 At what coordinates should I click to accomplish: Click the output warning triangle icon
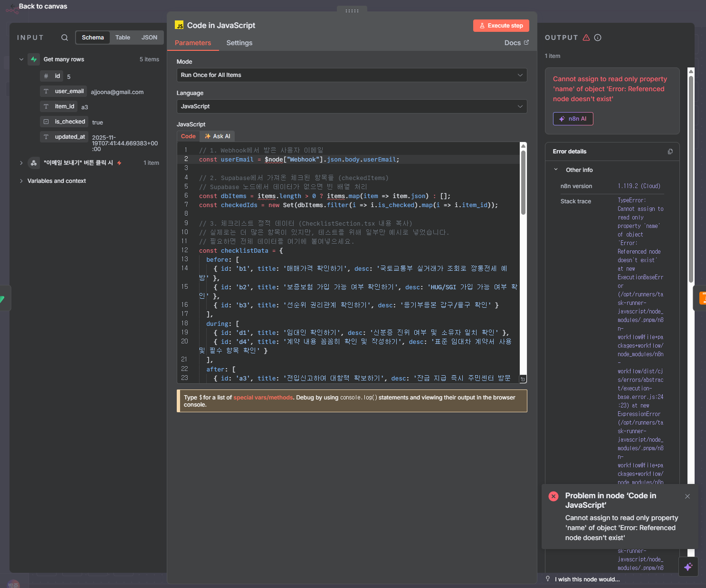click(x=586, y=38)
